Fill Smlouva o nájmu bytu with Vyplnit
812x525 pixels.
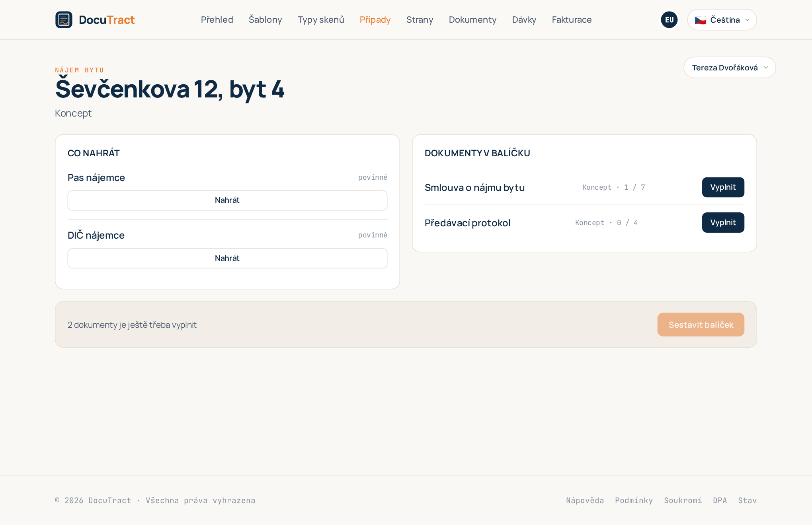tap(723, 187)
